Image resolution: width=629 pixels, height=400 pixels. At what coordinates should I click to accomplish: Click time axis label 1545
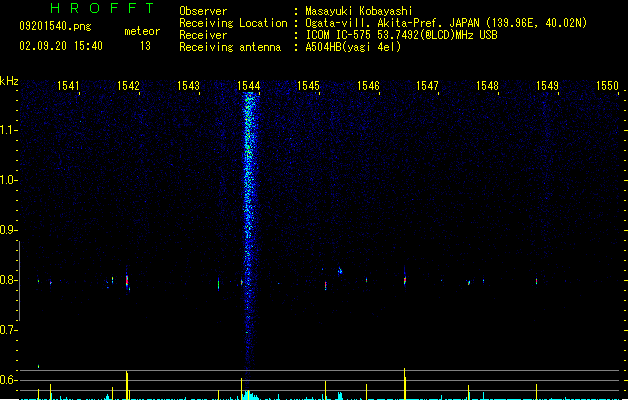pyautogui.click(x=308, y=86)
